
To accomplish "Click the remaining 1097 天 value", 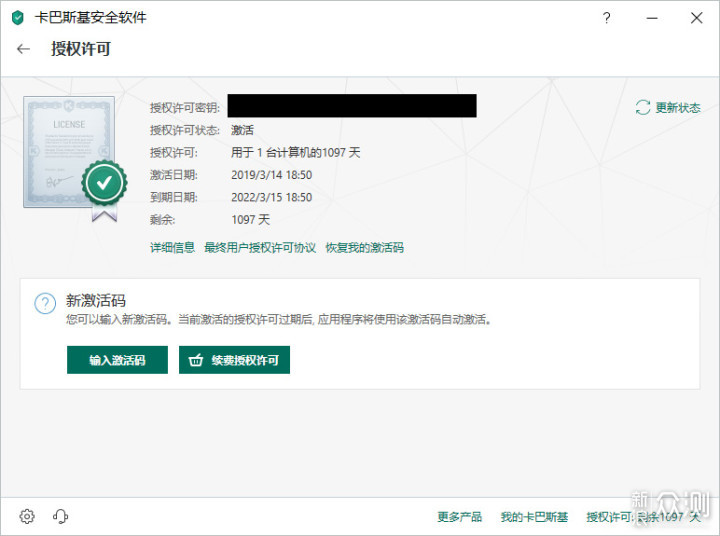I will [250, 220].
